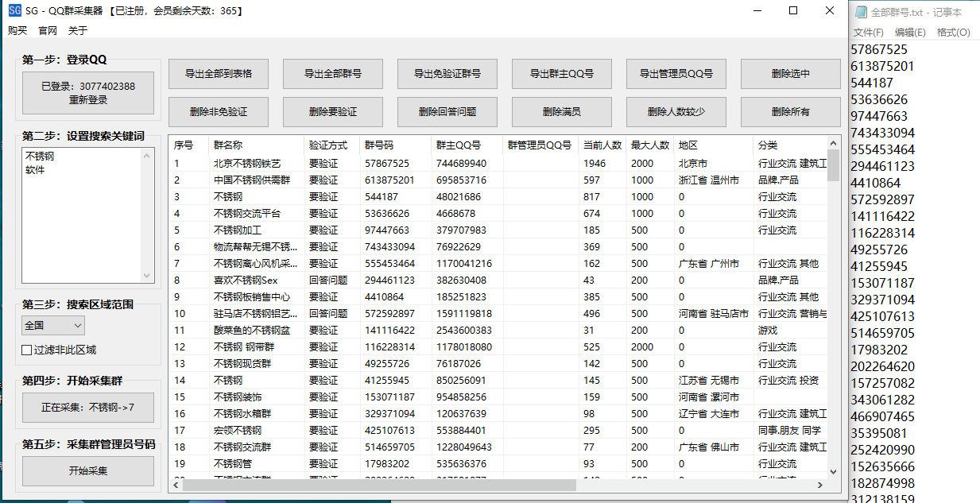Open the 全国 search region dropdown
This screenshot has width=980, height=503.
click(52, 325)
